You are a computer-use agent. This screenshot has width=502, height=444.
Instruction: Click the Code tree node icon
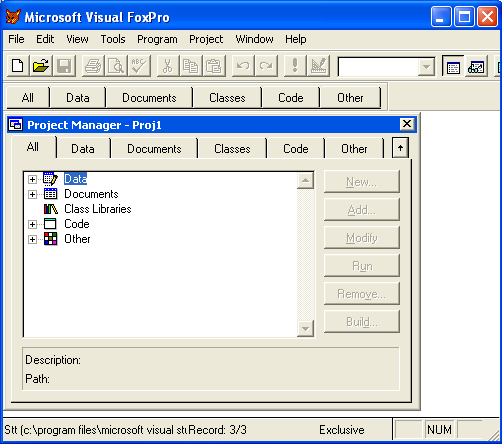click(x=50, y=224)
